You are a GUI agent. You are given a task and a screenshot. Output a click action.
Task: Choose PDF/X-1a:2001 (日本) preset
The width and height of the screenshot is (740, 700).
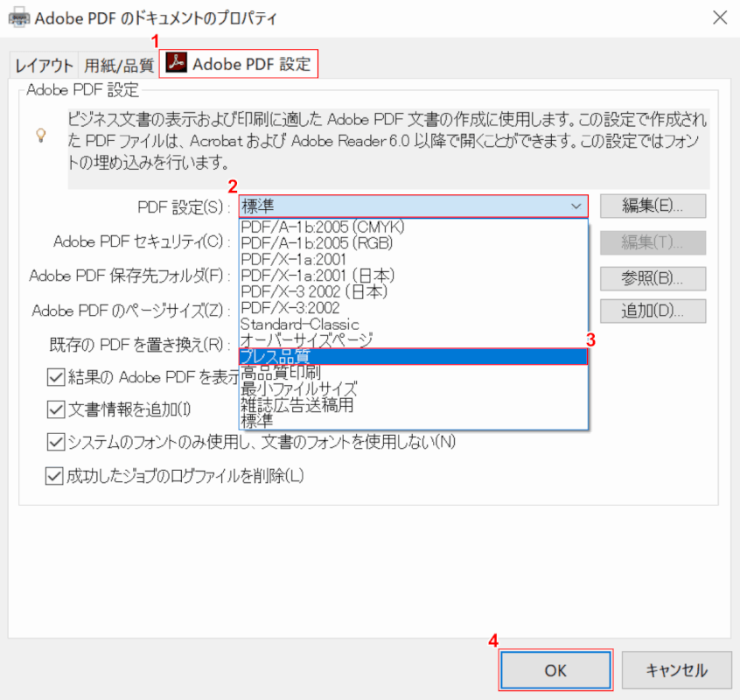tap(413, 275)
